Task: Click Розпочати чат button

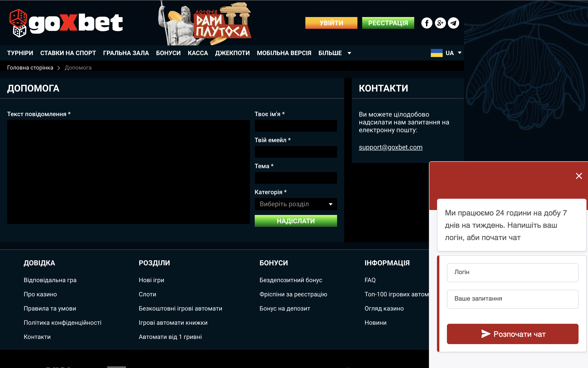Action: point(512,334)
